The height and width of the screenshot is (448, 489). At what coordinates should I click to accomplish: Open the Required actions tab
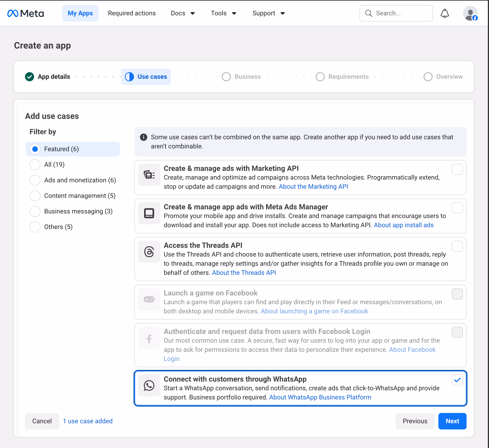pos(132,13)
